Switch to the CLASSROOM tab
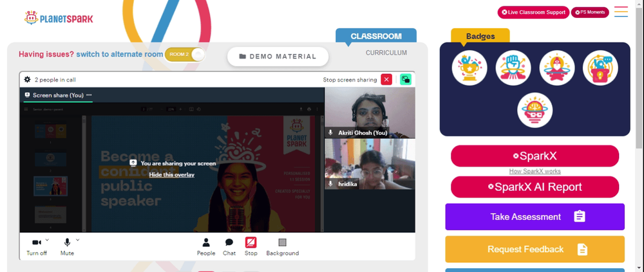Image resolution: width=644 pixels, height=272 pixels. pos(376,36)
